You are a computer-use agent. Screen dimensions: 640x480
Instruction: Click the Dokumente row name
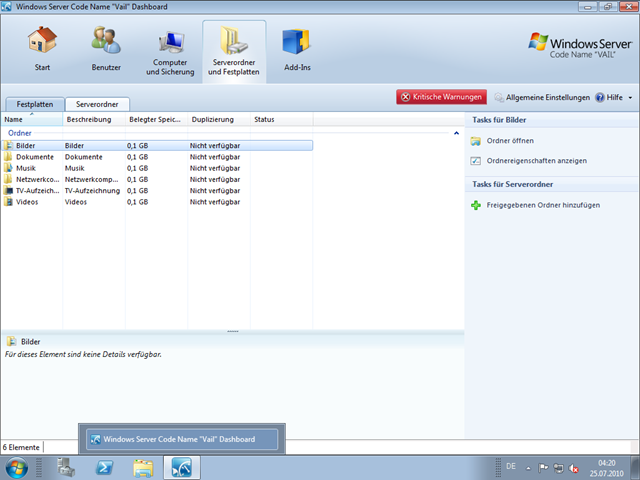[x=35, y=157]
